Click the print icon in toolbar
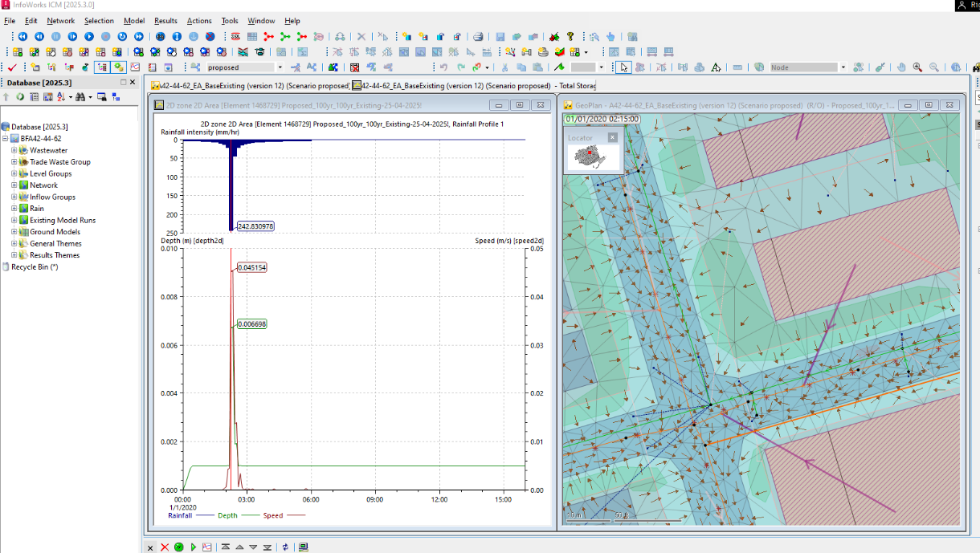The height and width of the screenshot is (553, 980). pos(478,37)
